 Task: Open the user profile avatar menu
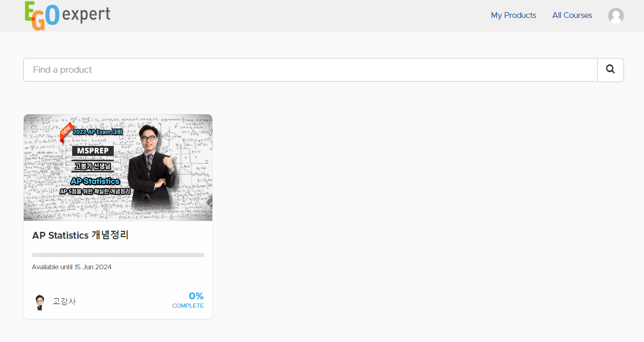point(616,16)
